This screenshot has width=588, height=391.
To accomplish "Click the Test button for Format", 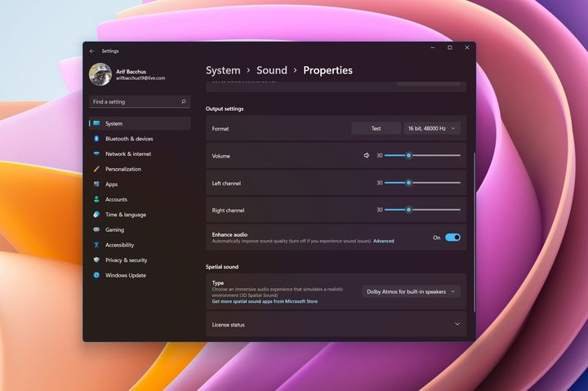I will point(376,128).
